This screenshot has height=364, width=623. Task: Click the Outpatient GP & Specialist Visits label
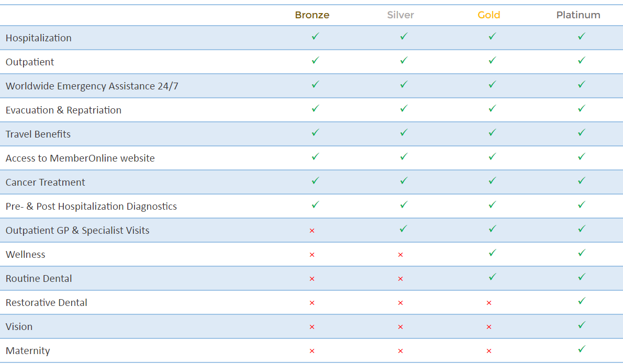tap(77, 231)
